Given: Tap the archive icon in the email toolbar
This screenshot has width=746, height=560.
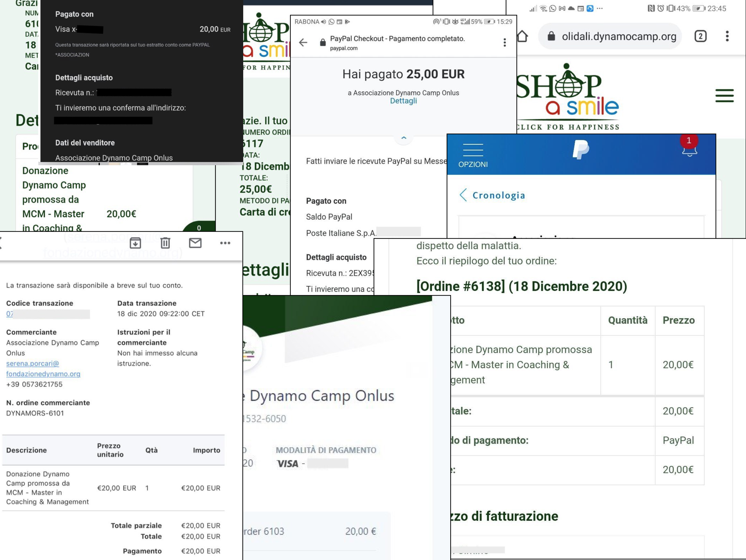Looking at the screenshot, I should coord(135,243).
